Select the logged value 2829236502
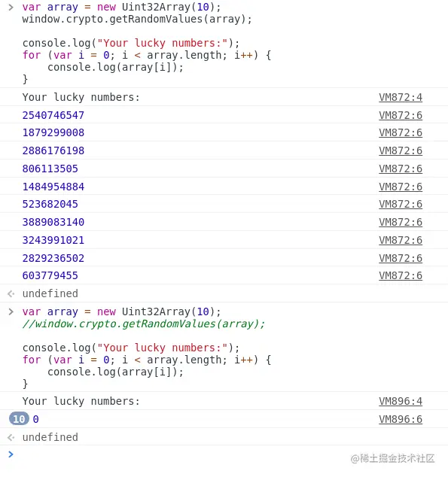Screen dimensions: 448x477 tap(53, 258)
